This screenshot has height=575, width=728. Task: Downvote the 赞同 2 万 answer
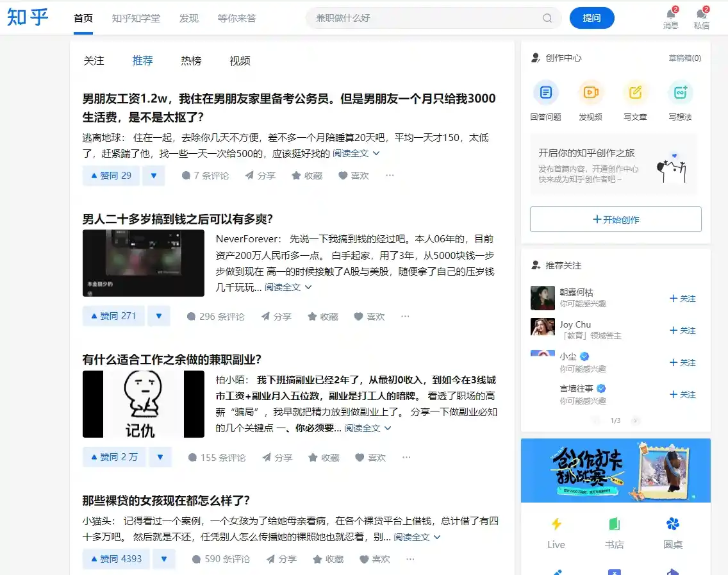pyautogui.click(x=160, y=458)
